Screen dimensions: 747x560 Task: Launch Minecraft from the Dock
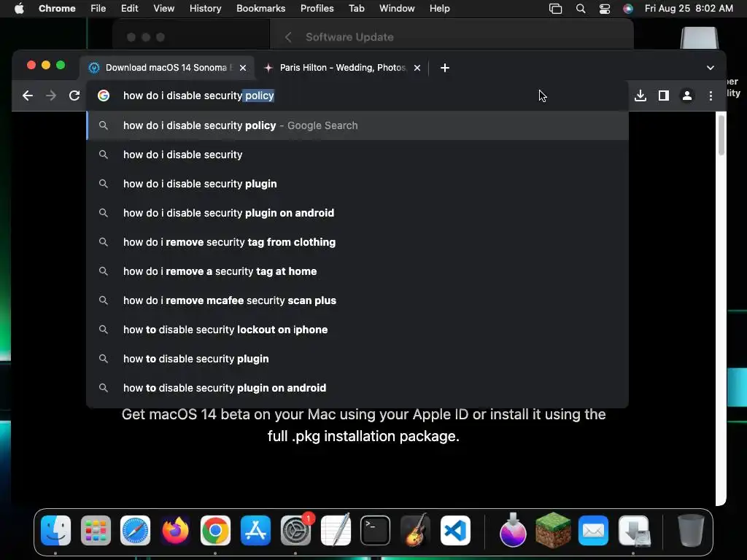click(553, 531)
